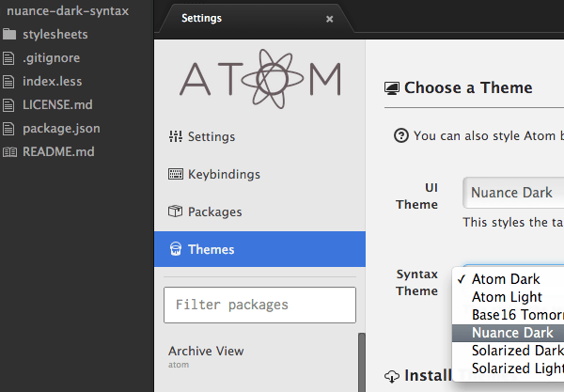
Task: Click the packages list scrollbar
Action: pos(362,362)
